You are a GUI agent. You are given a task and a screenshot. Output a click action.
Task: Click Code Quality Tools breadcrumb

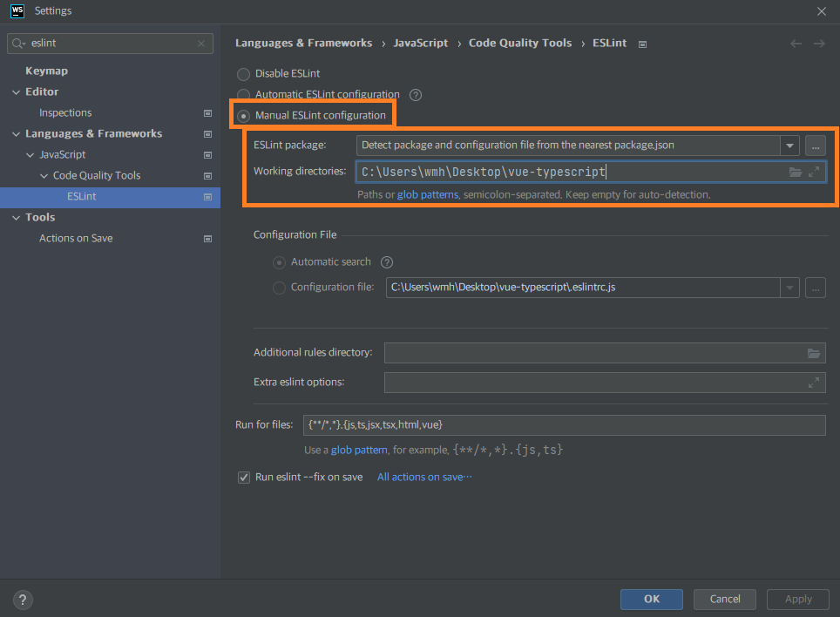click(x=520, y=43)
